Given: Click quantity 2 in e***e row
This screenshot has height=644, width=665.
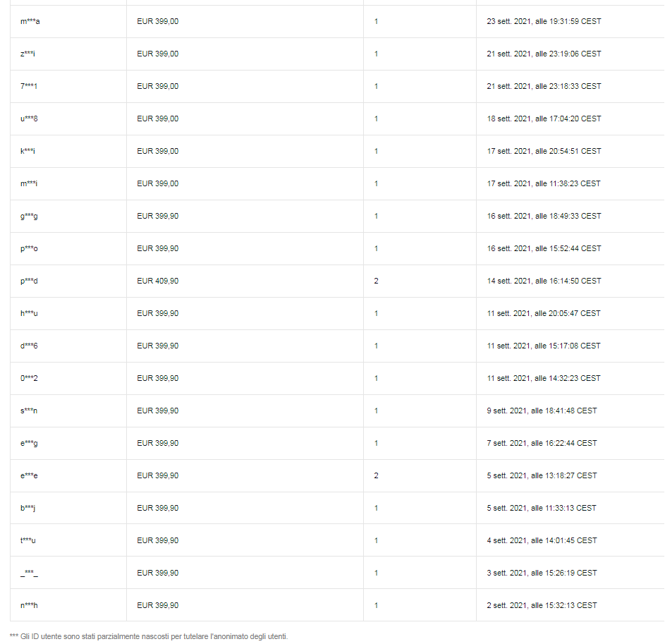Looking at the screenshot, I should click(x=376, y=475).
